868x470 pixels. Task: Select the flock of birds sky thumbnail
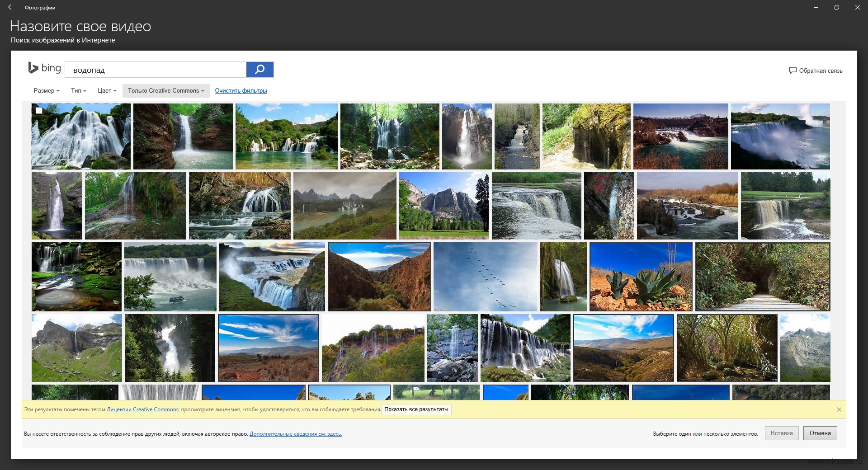[x=486, y=277]
